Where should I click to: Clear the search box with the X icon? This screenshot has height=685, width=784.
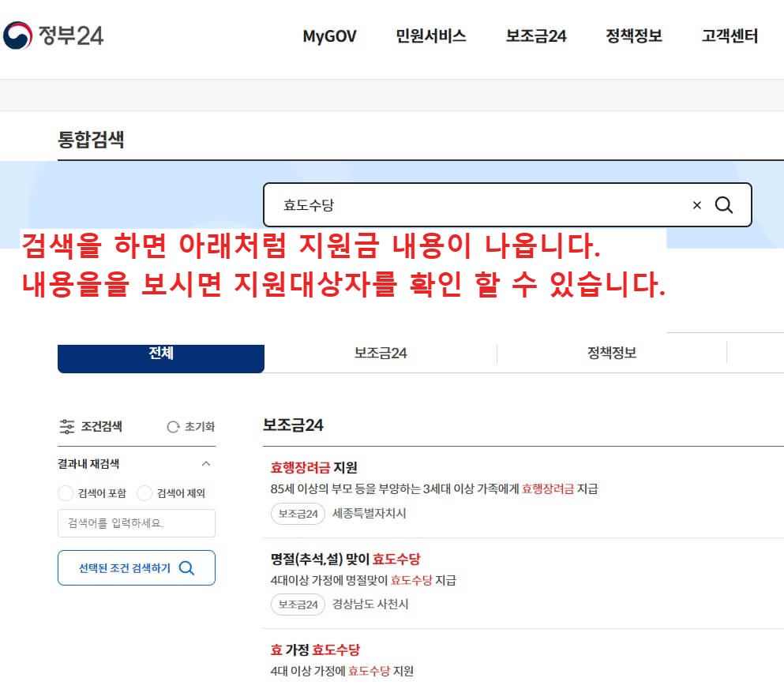click(x=696, y=205)
